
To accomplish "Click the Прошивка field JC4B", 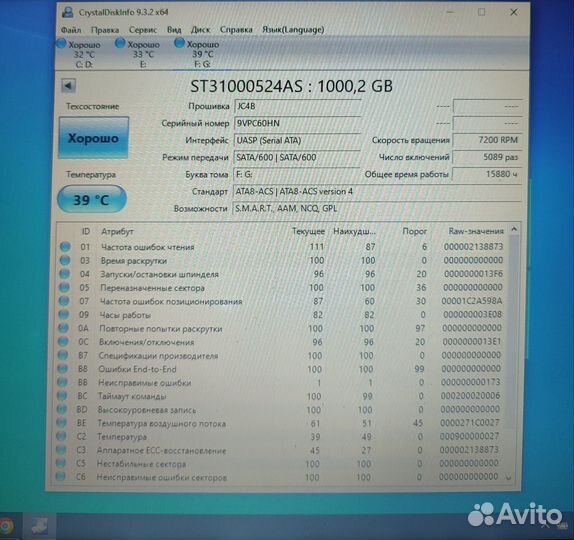I will [297, 107].
